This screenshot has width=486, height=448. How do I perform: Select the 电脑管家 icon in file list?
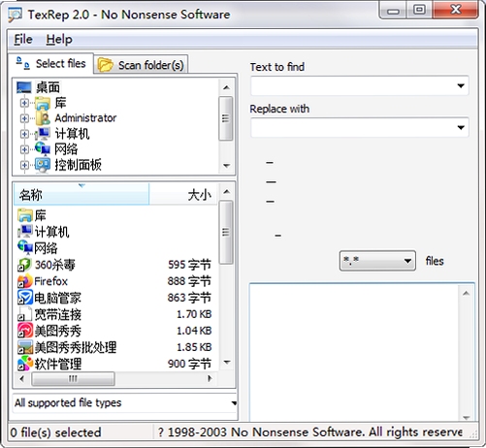click(x=25, y=298)
